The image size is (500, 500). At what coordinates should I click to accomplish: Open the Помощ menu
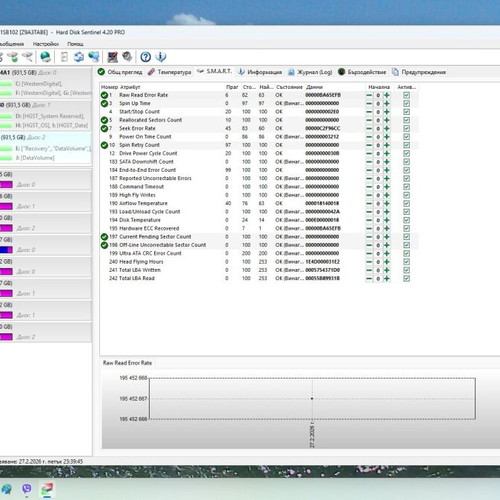pos(75,44)
